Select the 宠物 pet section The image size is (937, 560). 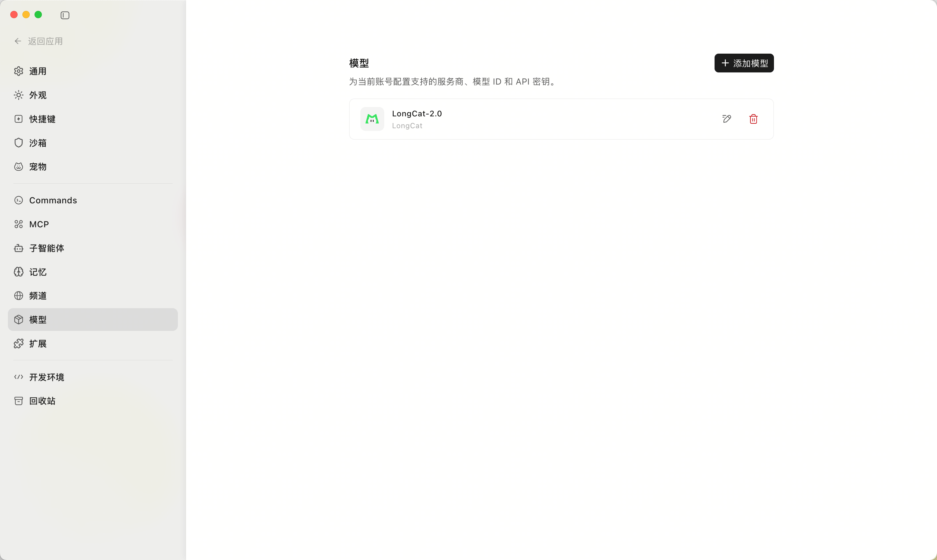click(x=92, y=167)
